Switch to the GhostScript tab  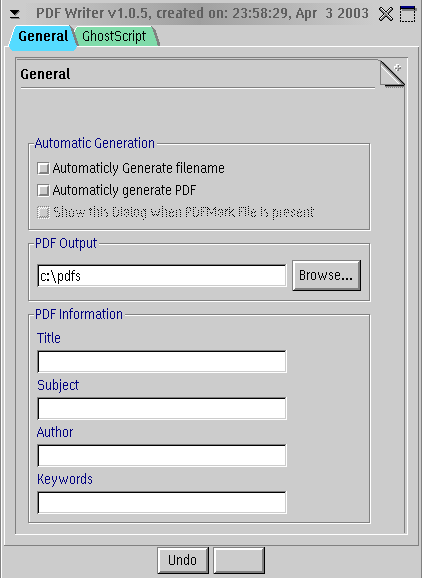coord(116,36)
